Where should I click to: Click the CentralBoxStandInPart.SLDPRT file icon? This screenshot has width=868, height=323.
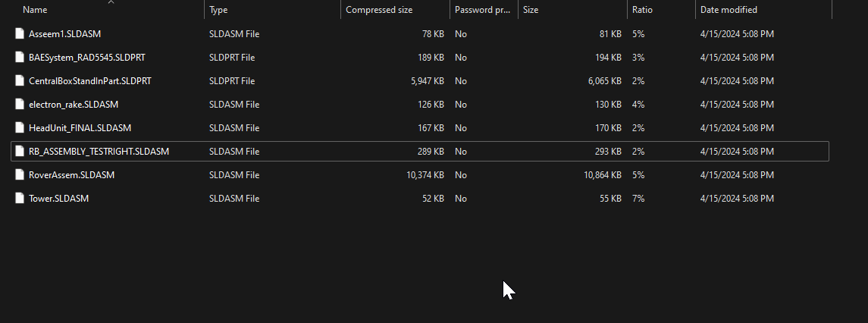pyautogui.click(x=20, y=81)
